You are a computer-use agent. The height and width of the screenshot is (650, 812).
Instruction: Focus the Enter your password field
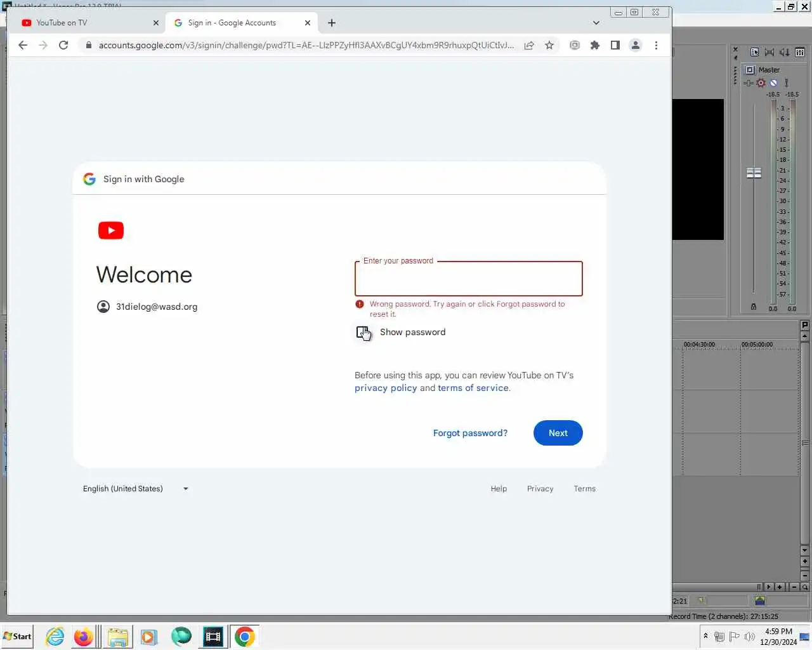point(469,279)
